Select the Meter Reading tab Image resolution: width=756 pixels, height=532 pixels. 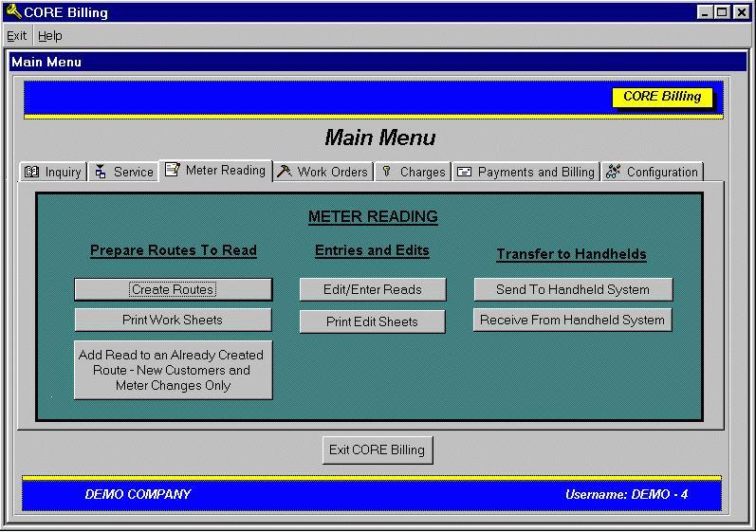click(215, 170)
